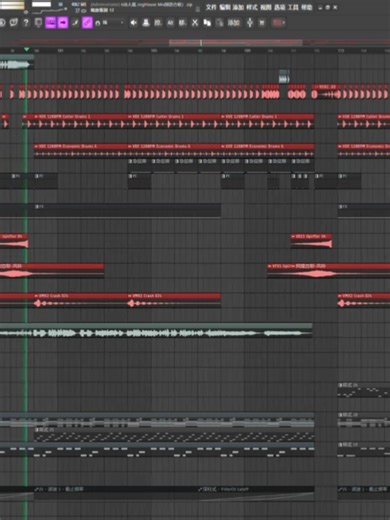Viewport: 390px width, 520px height.
Task: Click the crossed tools icon
Action: pos(195,23)
